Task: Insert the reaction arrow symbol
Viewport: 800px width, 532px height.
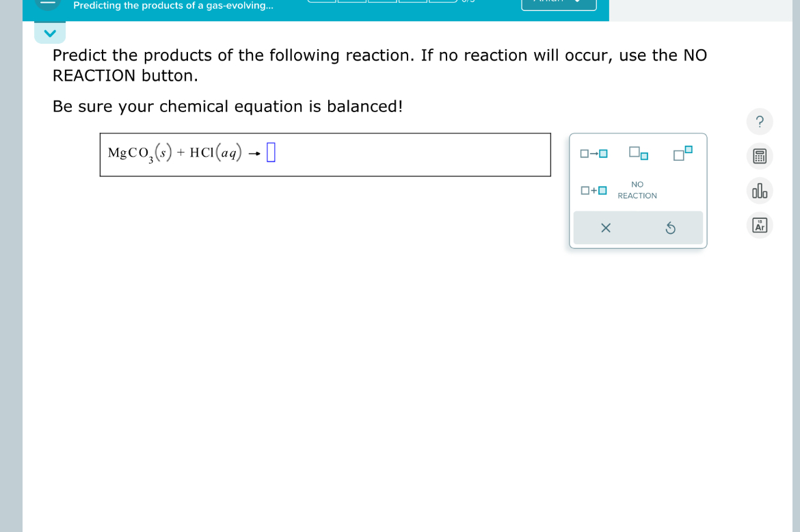Action: (593, 153)
